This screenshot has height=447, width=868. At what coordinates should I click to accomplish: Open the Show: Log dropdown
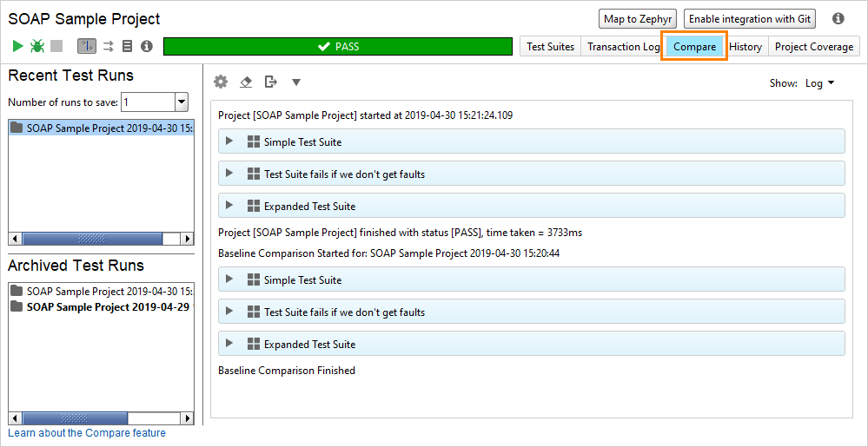click(x=820, y=83)
